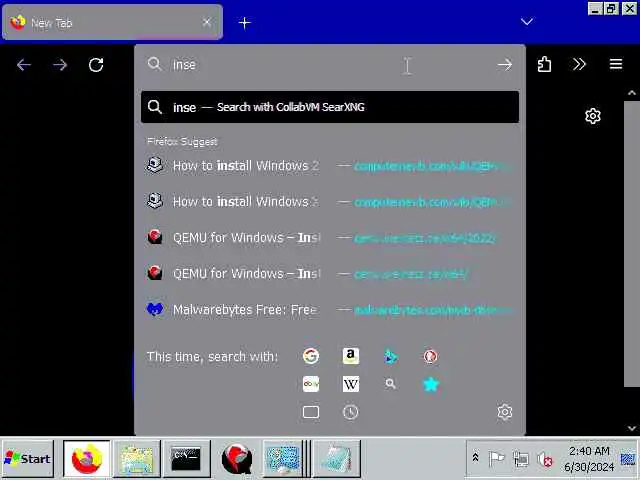Search this time with Amazon

click(351, 356)
